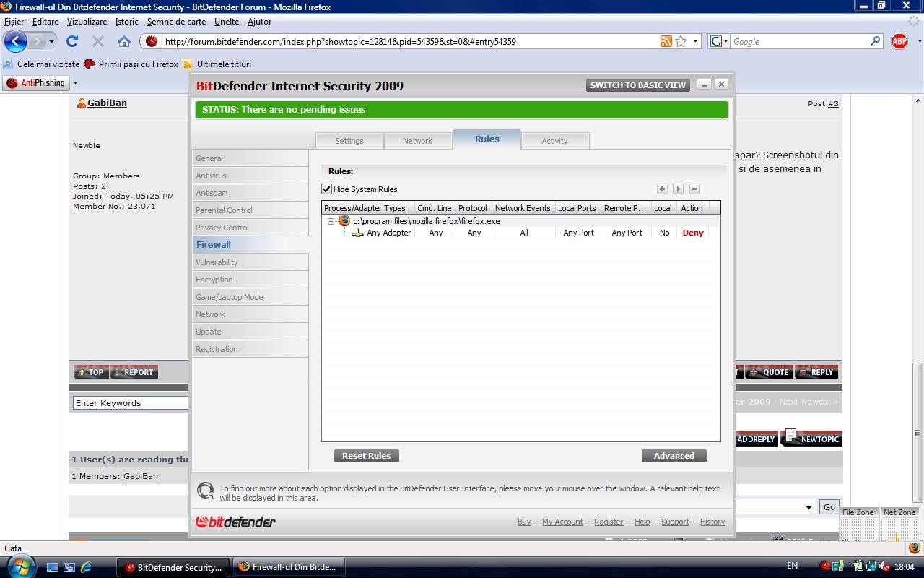
Task: Click BitDefender tray icon in system tray
Action: point(825,566)
